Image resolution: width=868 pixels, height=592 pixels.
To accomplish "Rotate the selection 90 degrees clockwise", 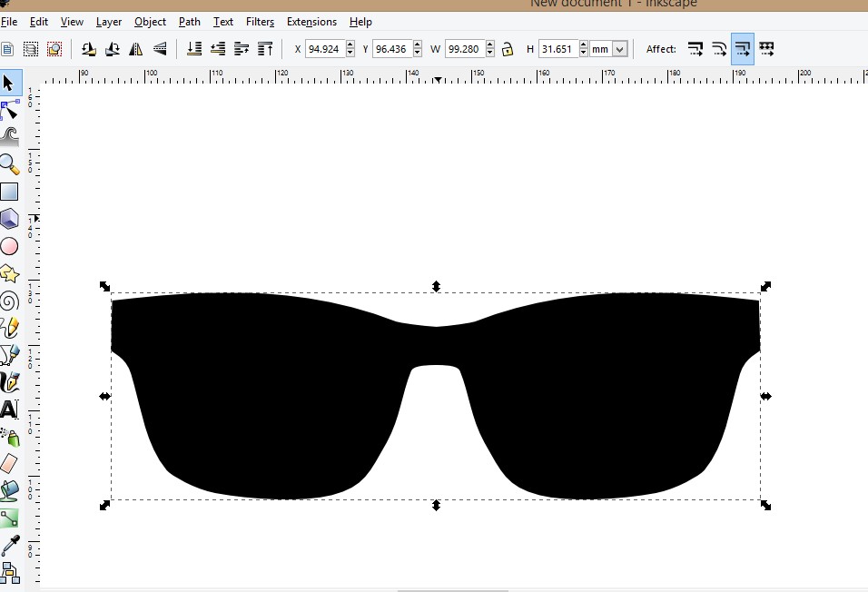I will click(113, 48).
